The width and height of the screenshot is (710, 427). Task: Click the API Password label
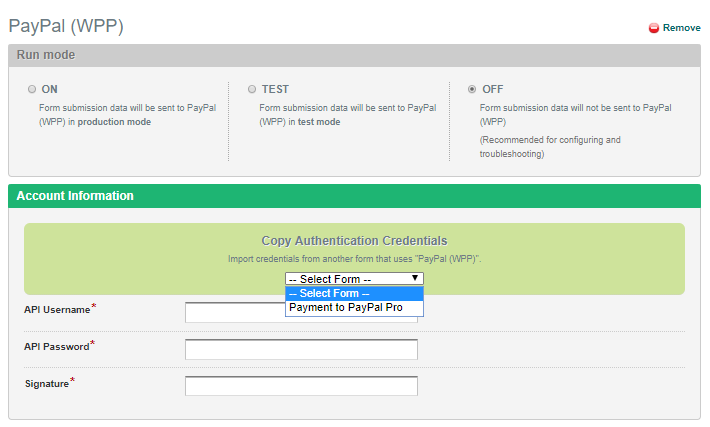coord(56,347)
